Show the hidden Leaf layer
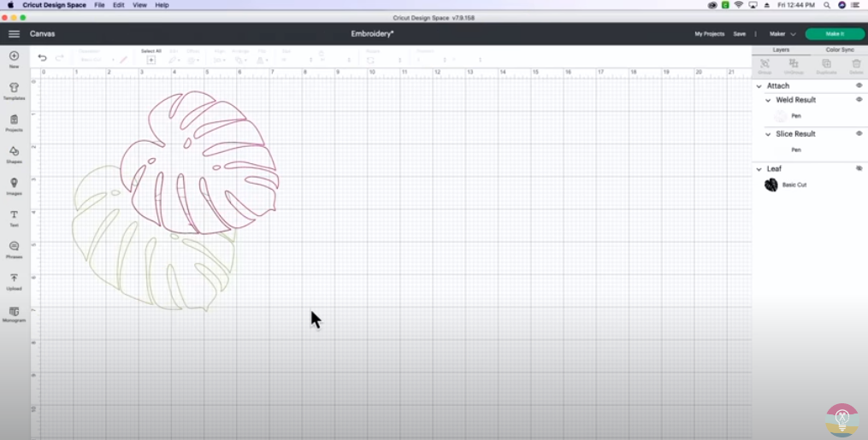This screenshot has width=868, height=440. 859,168
